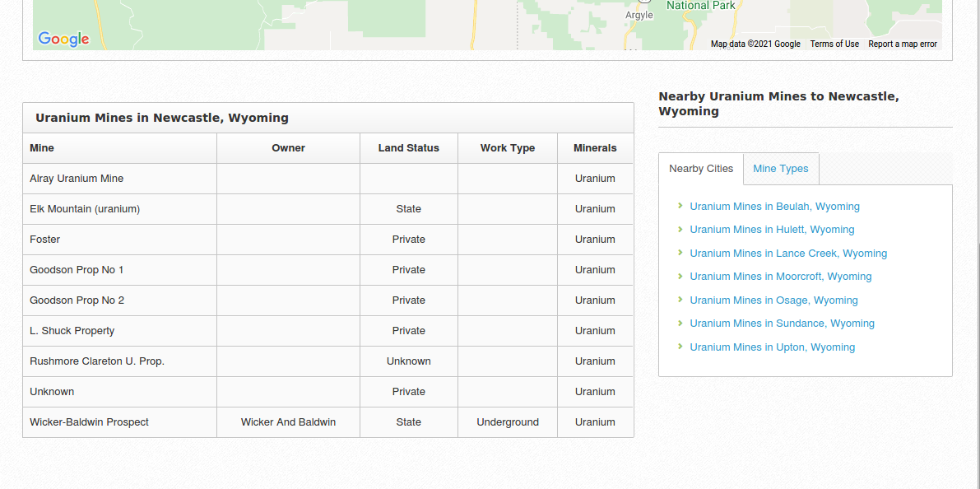
Task: Click State land status for Elk Mountain
Action: tap(409, 209)
